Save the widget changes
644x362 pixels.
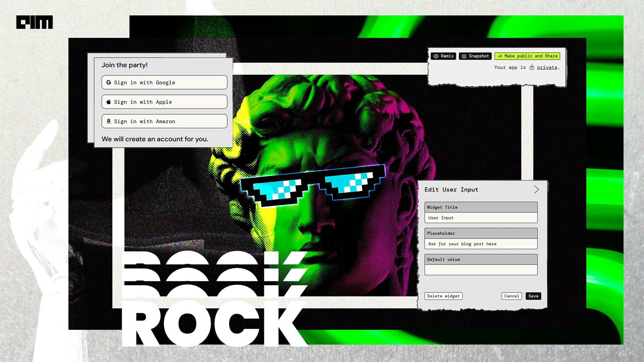pyautogui.click(x=533, y=296)
